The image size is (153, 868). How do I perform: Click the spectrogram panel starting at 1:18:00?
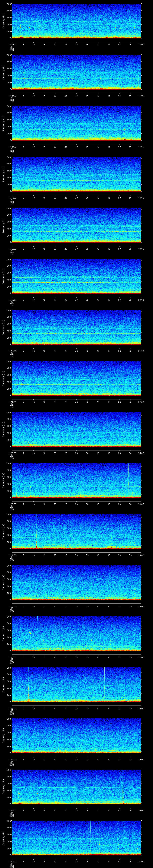pos(77,225)
